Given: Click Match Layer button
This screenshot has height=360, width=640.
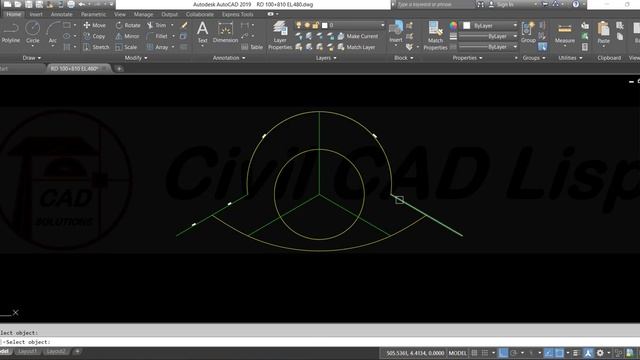Looking at the screenshot, I should [x=356, y=47].
